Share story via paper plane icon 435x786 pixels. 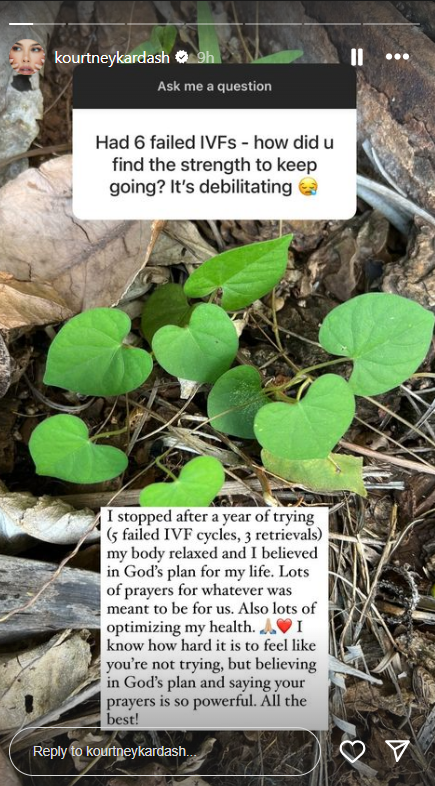pyautogui.click(x=398, y=751)
